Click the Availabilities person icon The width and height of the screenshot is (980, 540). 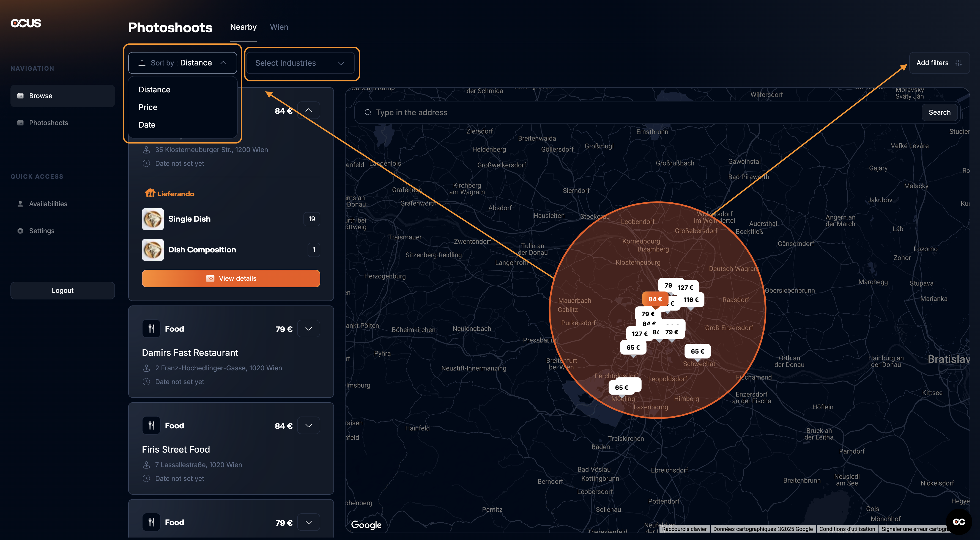tap(21, 204)
